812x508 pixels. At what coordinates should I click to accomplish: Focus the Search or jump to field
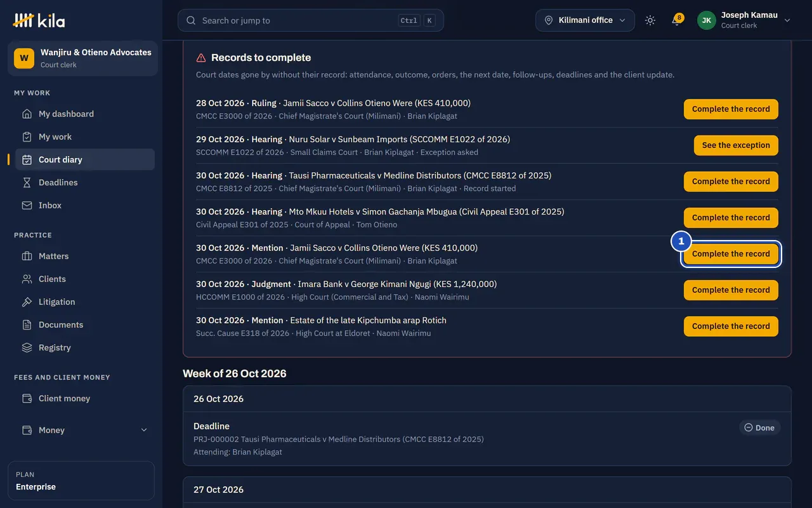pos(311,20)
